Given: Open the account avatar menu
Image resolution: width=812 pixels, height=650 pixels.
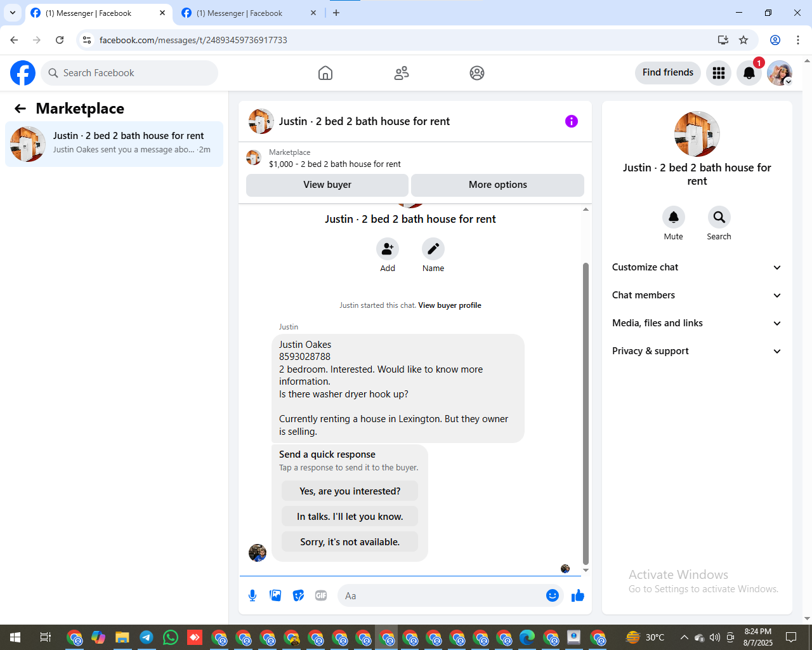Looking at the screenshot, I should (x=780, y=73).
